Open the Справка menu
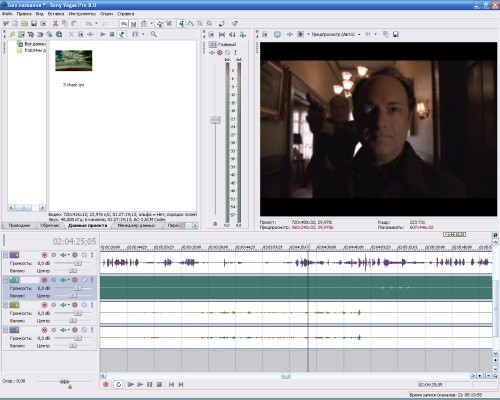 [x=126, y=14]
